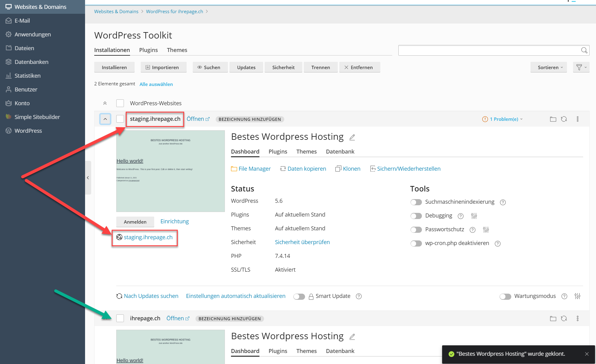Click the refresh icon on the ihrepage.ch row
Viewport: 596px width, 364px height.
(x=564, y=318)
